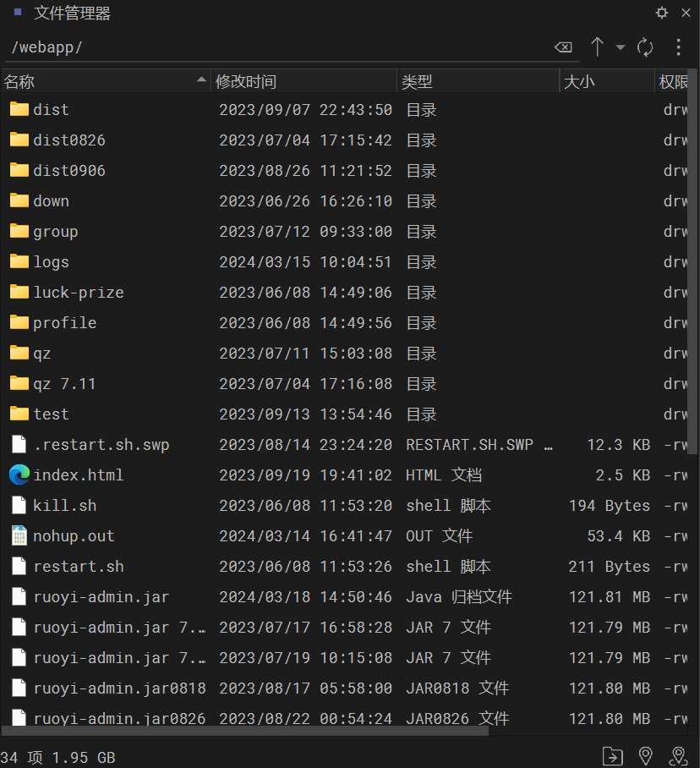Click the test folder name
This screenshot has height=768, width=700.
pos(51,414)
